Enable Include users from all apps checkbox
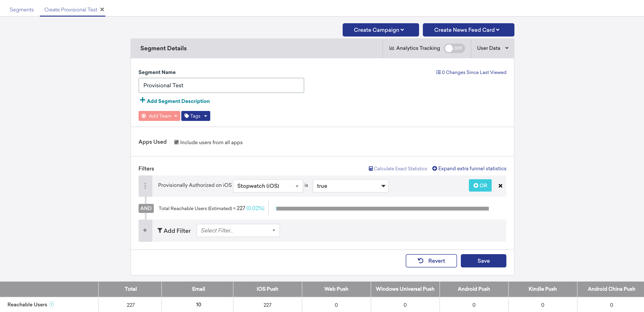 point(177,142)
